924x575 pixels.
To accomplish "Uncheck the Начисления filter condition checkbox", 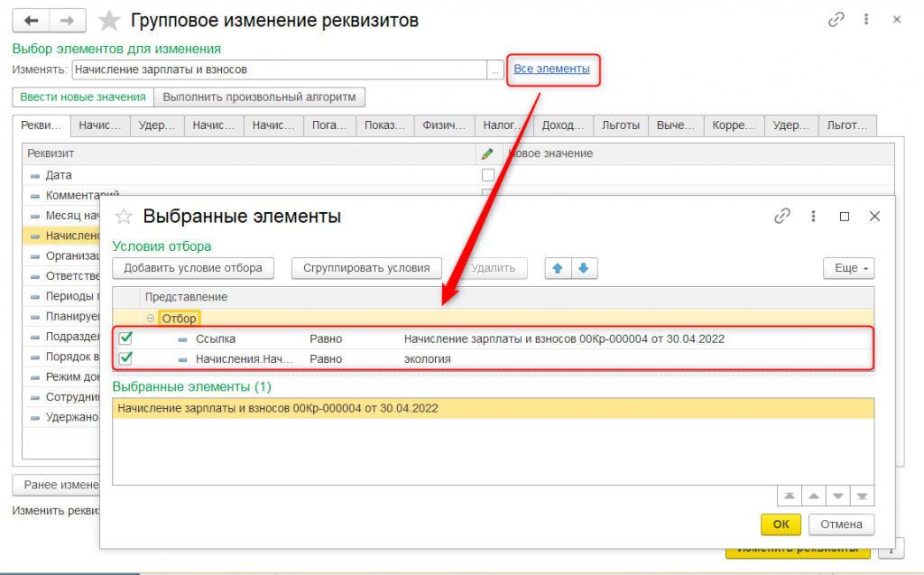I will [x=126, y=358].
